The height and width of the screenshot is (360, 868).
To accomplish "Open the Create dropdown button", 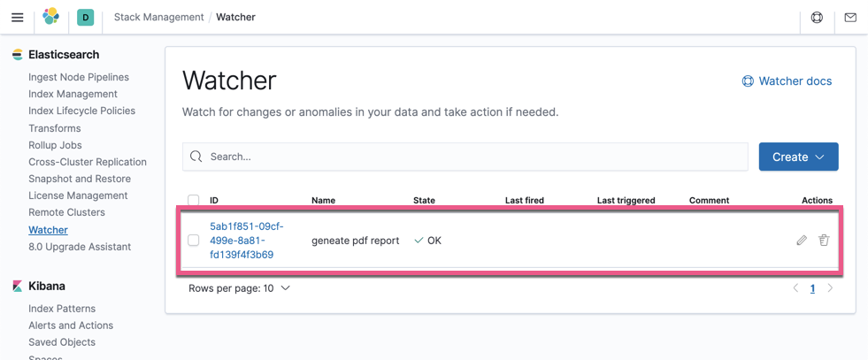I will click(798, 157).
